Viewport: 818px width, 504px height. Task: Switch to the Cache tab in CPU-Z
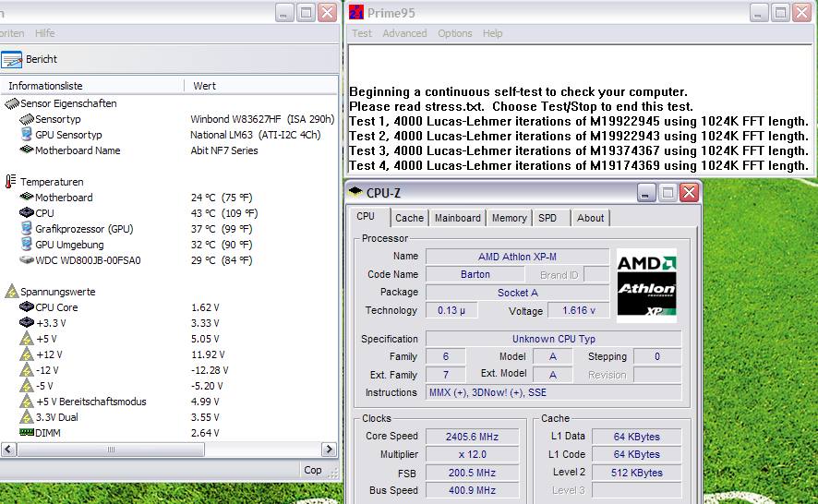pos(410,218)
